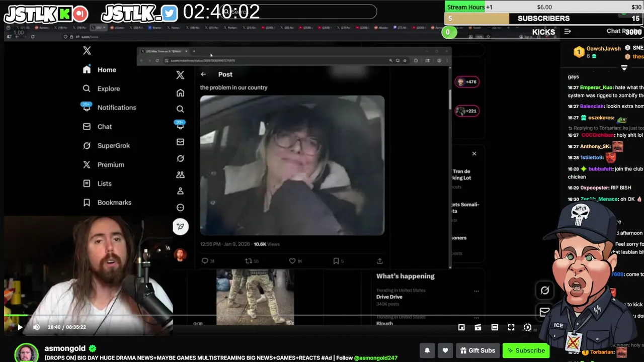Share the post via share icon
Image resolution: width=644 pixels, height=362 pixels.
(380, 261)
